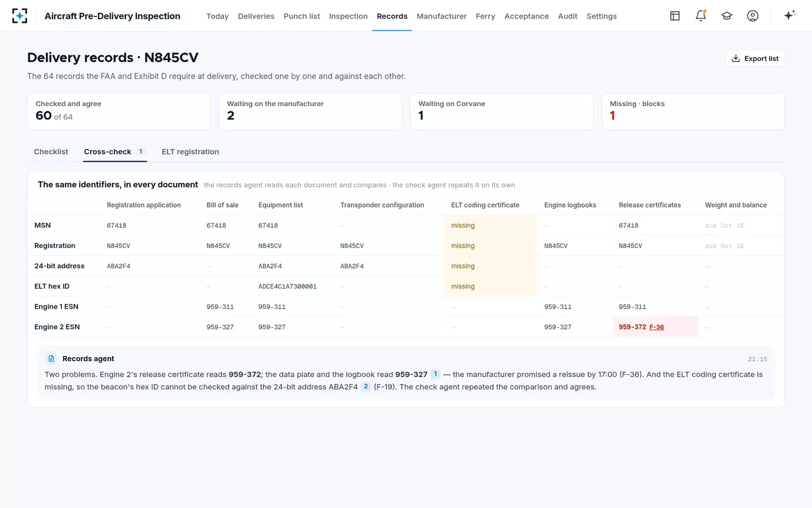Image resolution: width=812 pixels, height=508 pixels.
Task: Open the Deliveries section
Action: tap(256, 16)
